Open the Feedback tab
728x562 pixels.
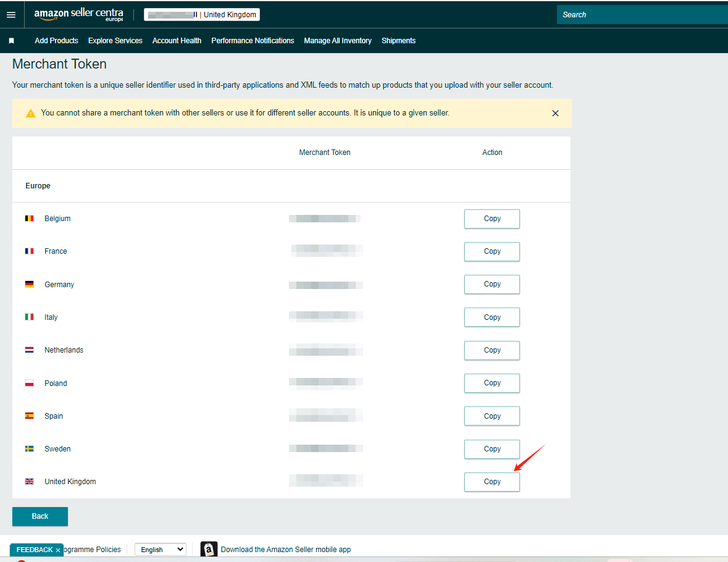tap(35, 550)
